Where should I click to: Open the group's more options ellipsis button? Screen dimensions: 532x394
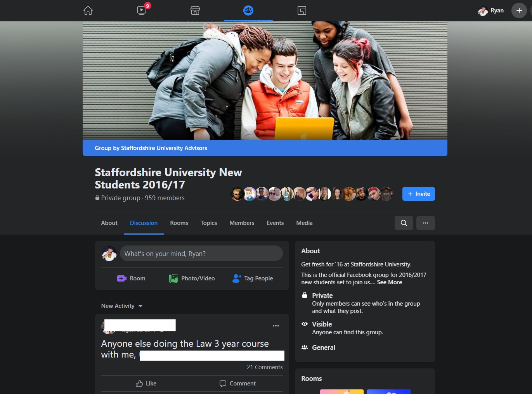coord(426,223)
